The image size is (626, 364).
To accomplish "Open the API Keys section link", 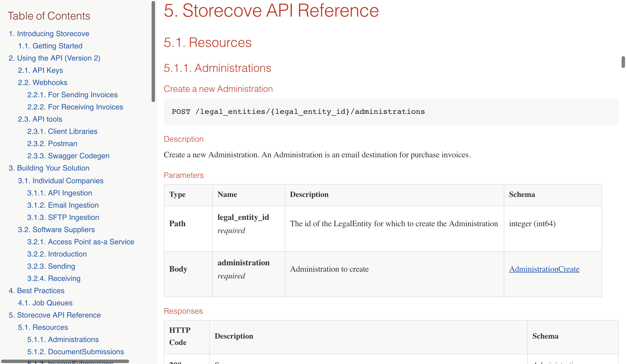I will [x=40, y=70].
